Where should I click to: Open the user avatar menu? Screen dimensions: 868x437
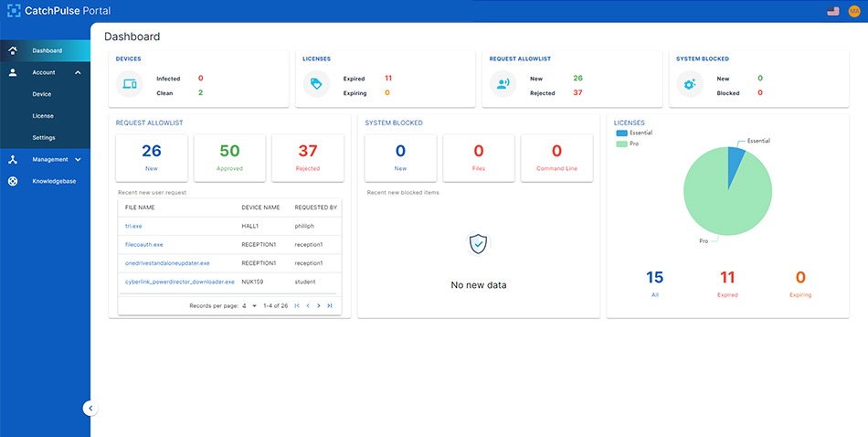[x=854, y=11]
